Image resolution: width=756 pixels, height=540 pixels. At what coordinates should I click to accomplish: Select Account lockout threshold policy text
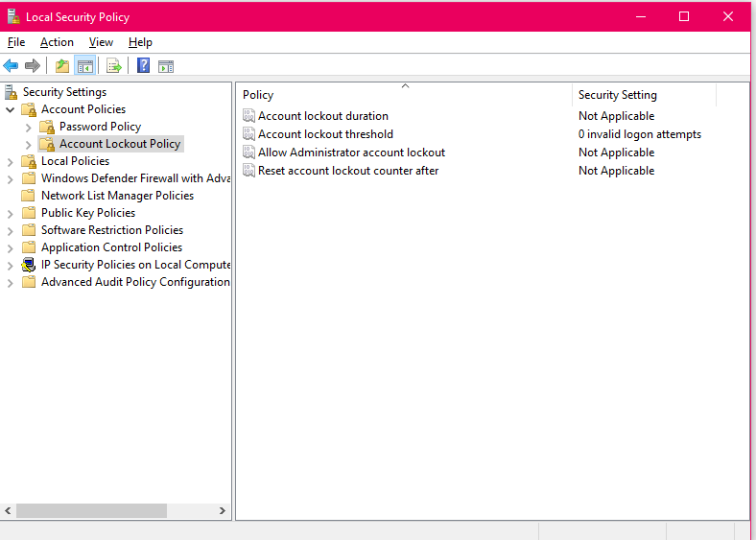(325, 134)
